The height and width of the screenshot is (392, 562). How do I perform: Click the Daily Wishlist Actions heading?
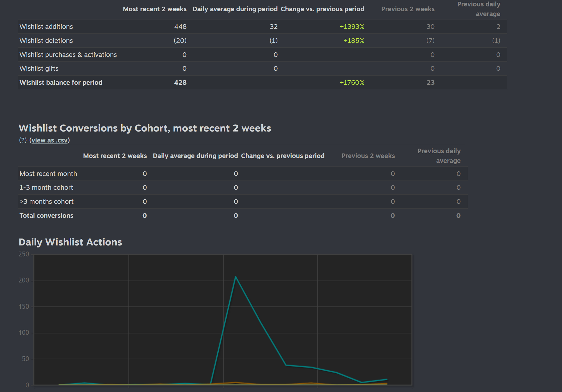point(70,242)
